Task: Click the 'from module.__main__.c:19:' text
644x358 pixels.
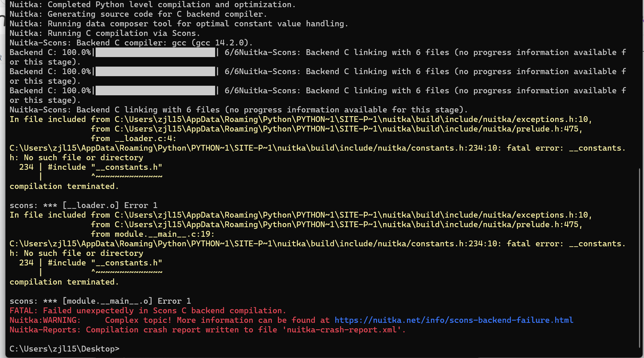Action: [x=153, y=234]
